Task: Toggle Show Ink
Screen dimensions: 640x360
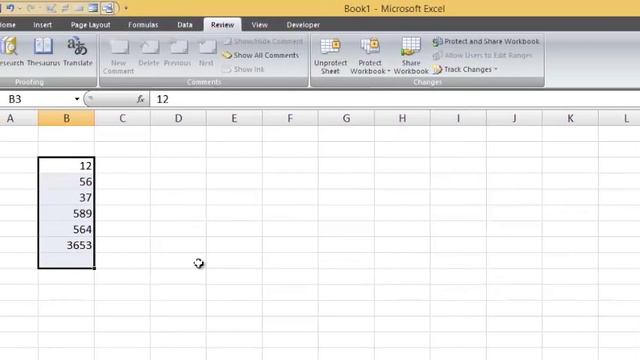Action: [x=244, y=69]
